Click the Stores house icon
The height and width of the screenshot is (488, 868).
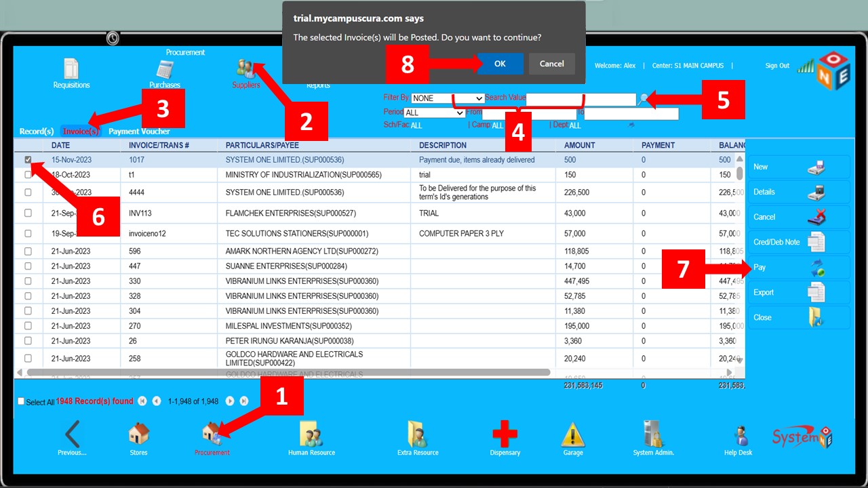138,434
